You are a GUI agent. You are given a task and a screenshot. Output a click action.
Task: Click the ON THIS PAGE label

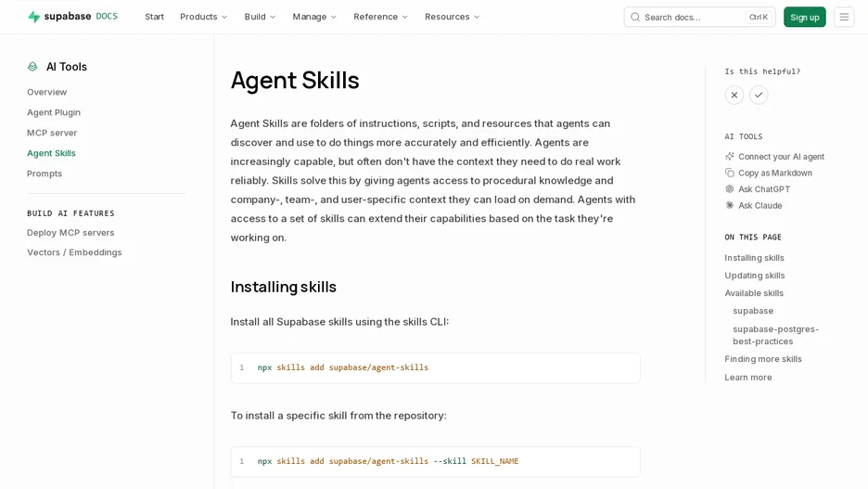click(753, 237)
